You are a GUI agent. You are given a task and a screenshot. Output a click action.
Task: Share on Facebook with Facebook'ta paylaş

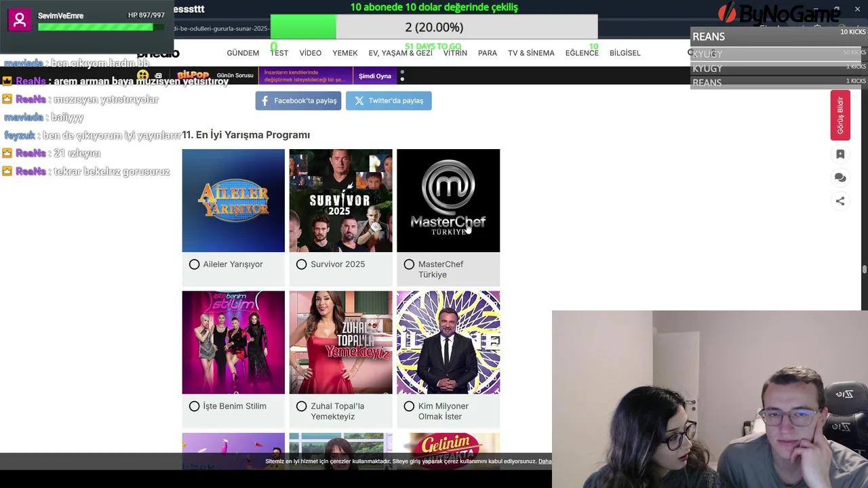[298, 100]
